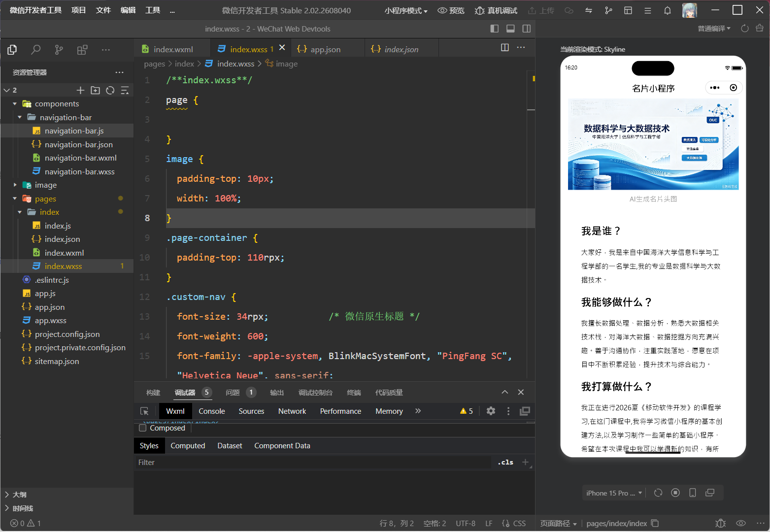Screen dimensions: 770x532
Task: Click the mini program capsule menu dots
Action: 715,88
